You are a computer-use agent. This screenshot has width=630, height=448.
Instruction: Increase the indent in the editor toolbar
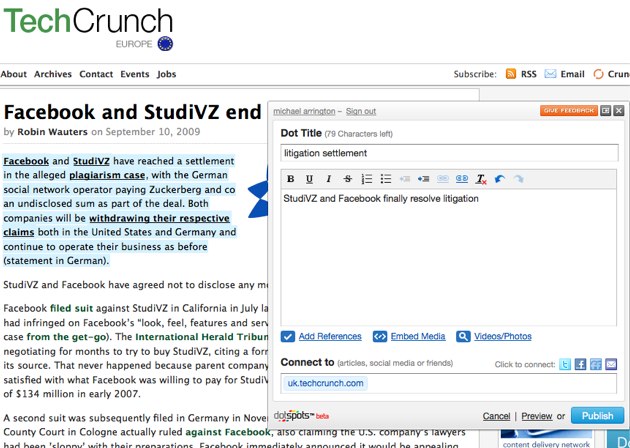coord(423,179)
